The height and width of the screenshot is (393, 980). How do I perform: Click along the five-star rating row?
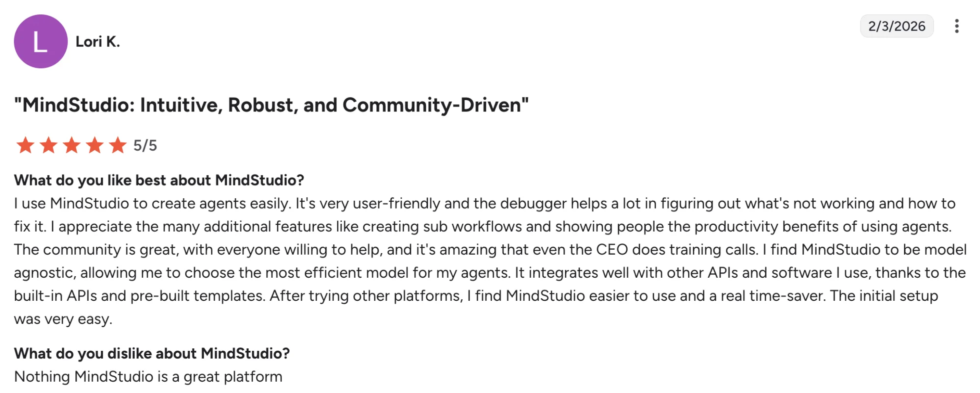(72, 145)
